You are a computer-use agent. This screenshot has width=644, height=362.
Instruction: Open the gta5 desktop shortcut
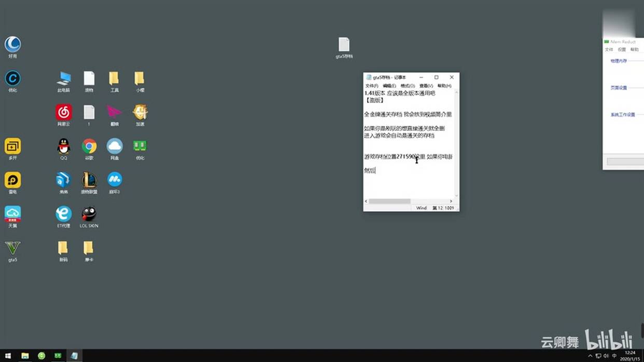tap(12, 249)
